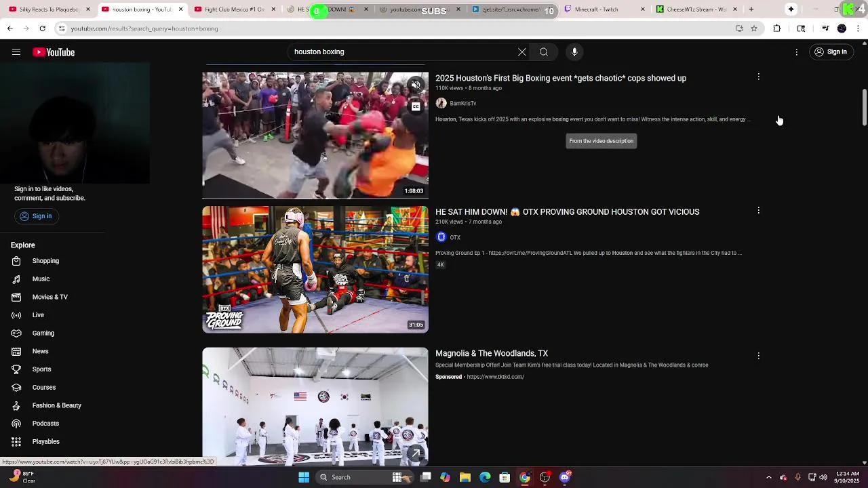
Task: Open the OTX Proving Ground video thumbnail
Action: [x=315, y=270]
